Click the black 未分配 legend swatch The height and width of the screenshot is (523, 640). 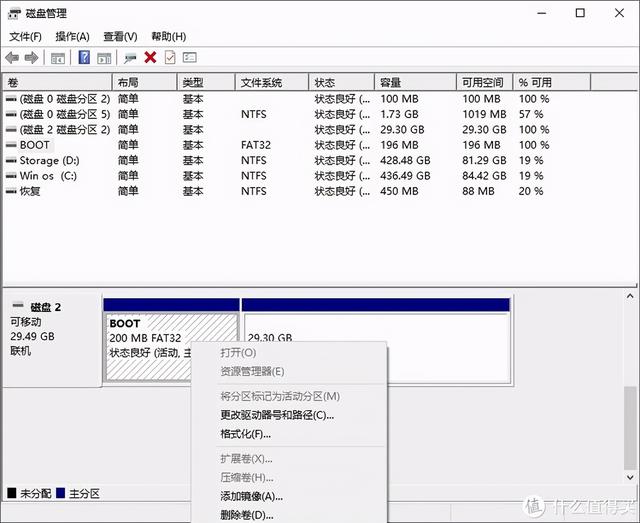[12, 493]
